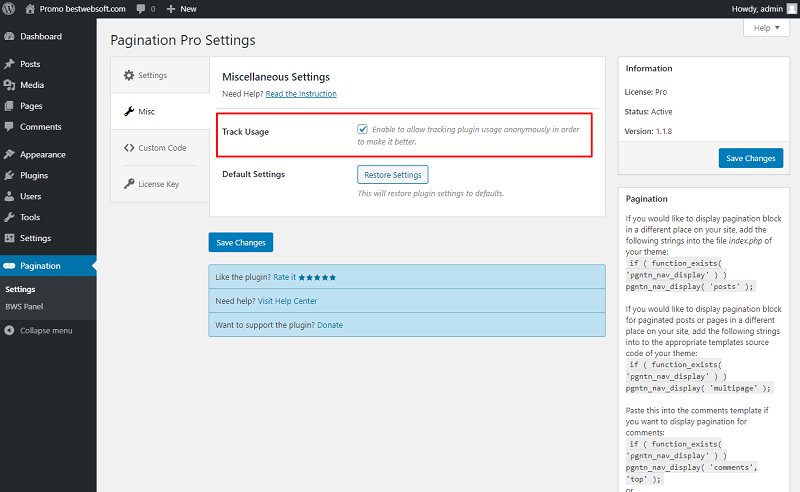
Task: Open the New content menu
Action: pyautogui.click(x=182, y=9)
